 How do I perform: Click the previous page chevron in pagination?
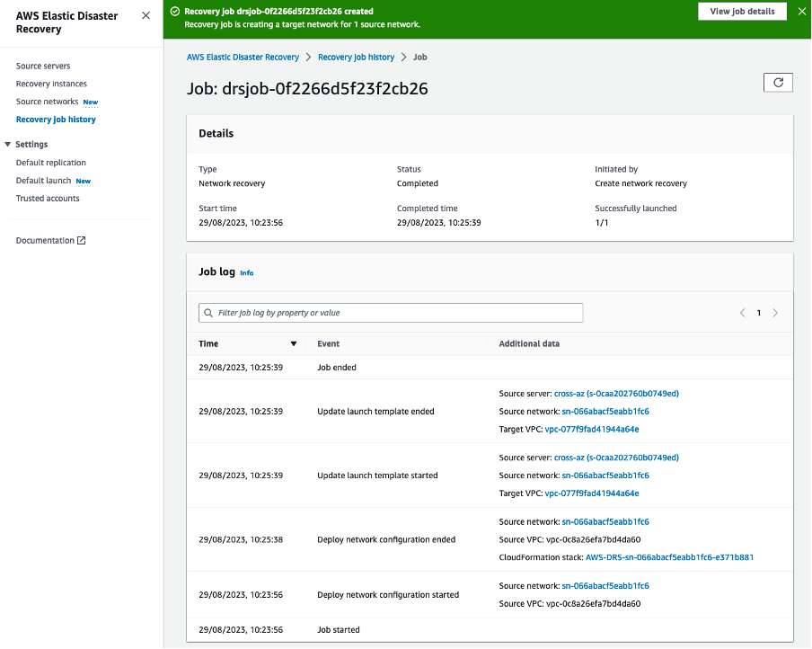pyautogui.click(x=742, y=312)
